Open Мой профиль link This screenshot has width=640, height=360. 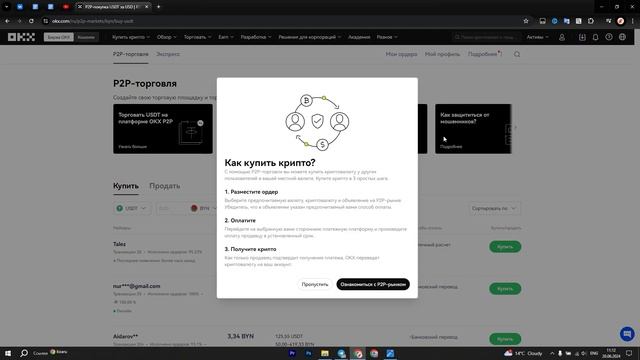tap(442, 54)
